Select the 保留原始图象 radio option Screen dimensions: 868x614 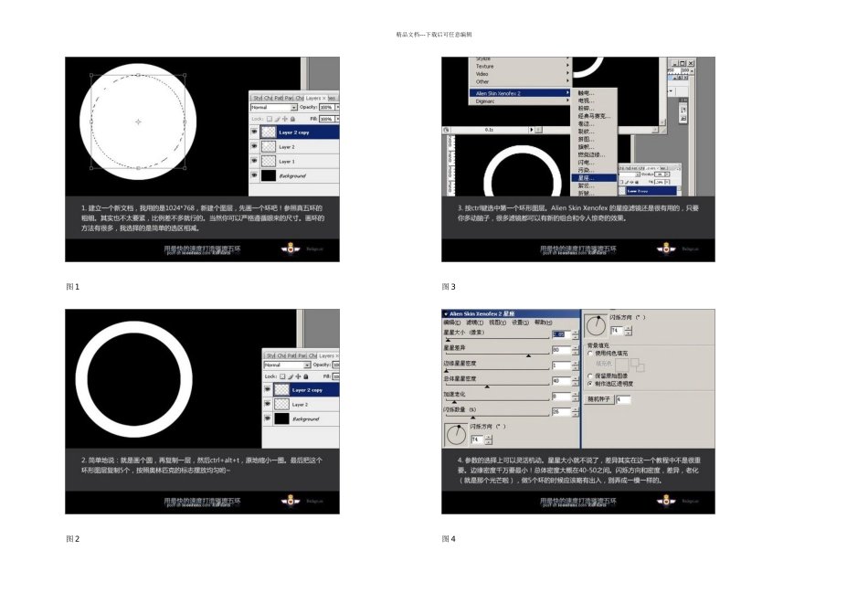click(x=590, y=376)
